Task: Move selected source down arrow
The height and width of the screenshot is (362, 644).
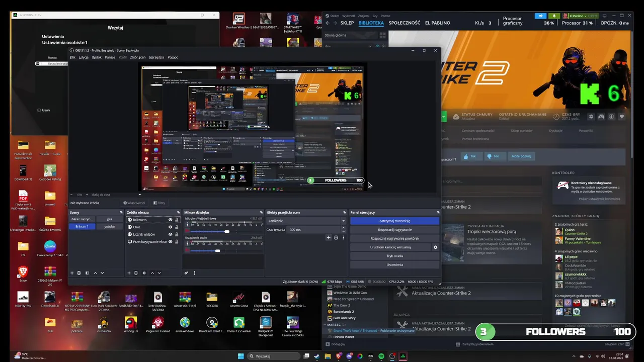Action: (159, 273)
